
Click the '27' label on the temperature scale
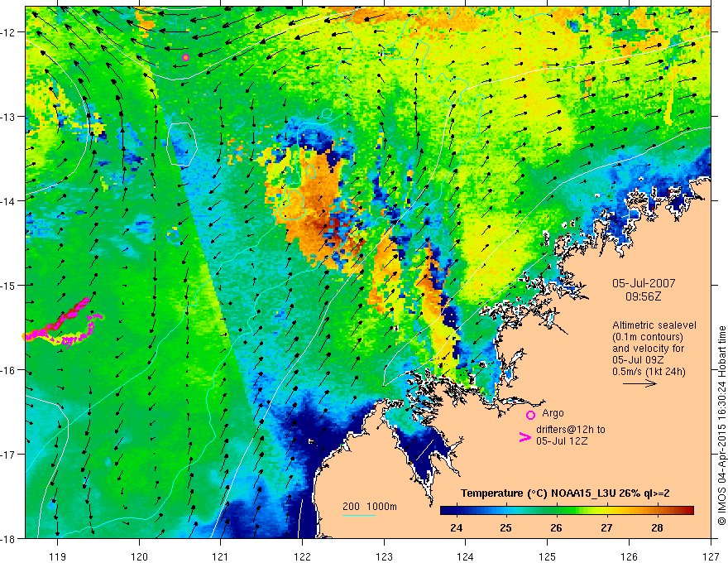point(606,527)
